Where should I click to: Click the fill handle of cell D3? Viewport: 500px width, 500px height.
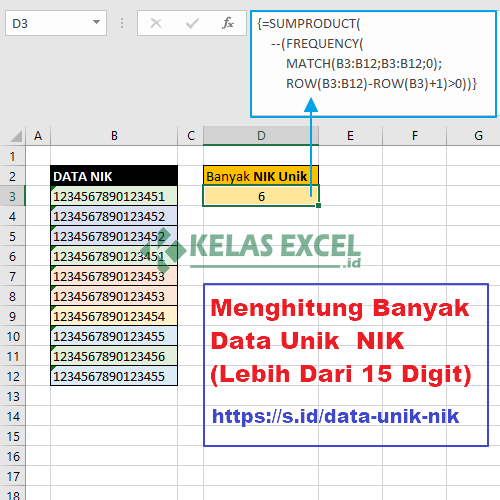click(x=318, y=206)
